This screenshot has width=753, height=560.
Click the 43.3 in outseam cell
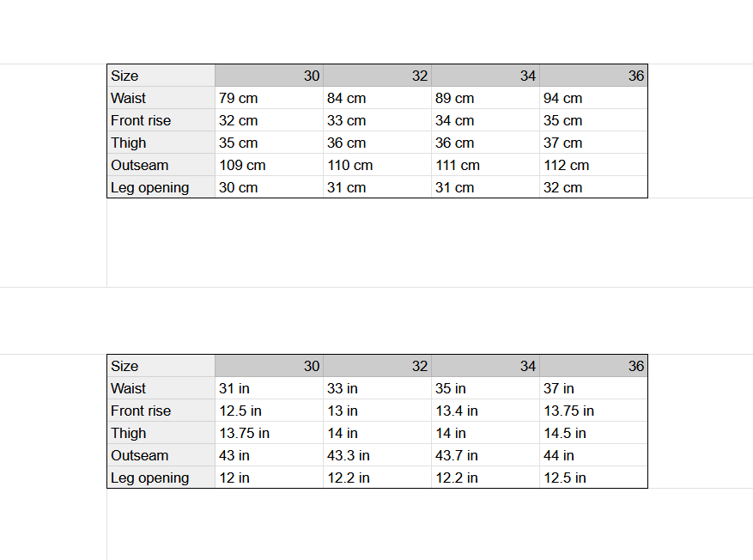(349, 456)
